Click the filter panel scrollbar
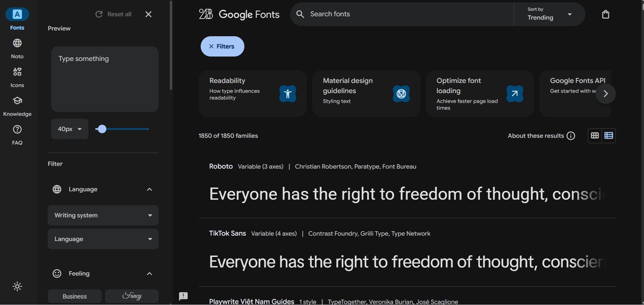 171,45
